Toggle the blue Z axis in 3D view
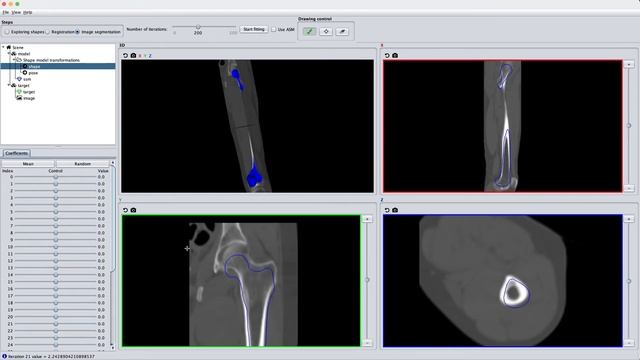Screen dimensions: 640x360 [150, 56]
